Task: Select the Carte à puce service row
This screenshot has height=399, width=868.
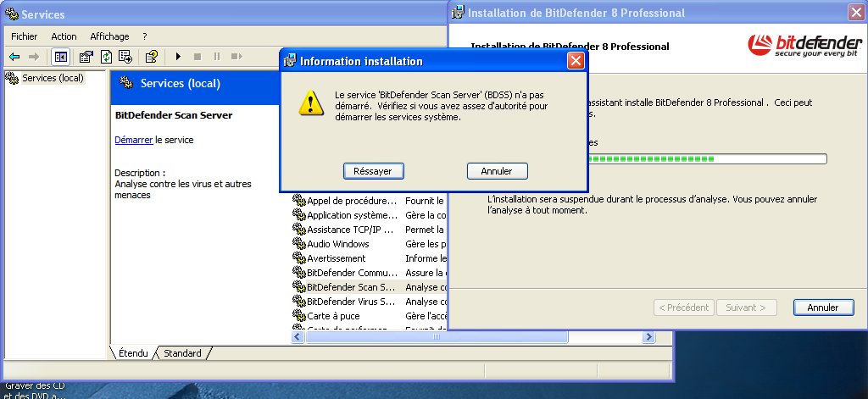Action: 370,316
